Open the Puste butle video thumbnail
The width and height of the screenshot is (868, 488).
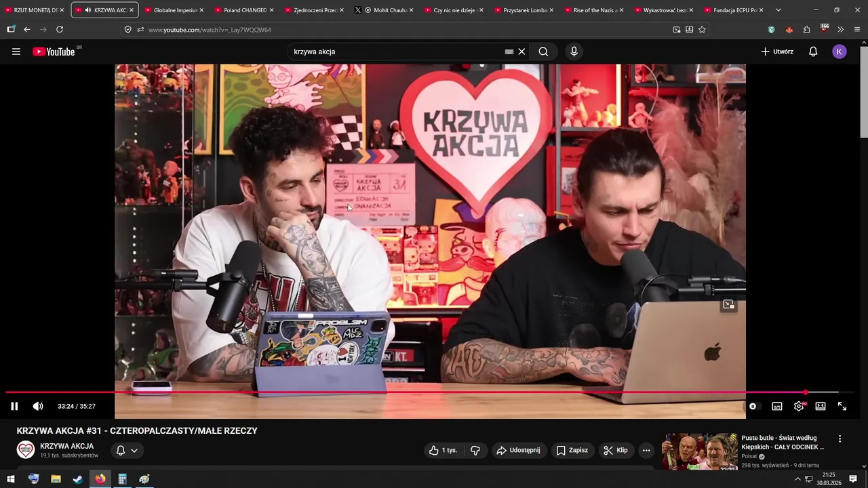click(x=699, y=451)
